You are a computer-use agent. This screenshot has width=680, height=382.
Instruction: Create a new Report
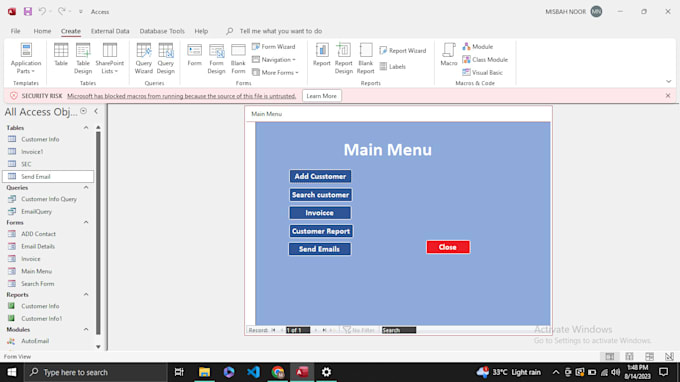(x=322, y=55)
